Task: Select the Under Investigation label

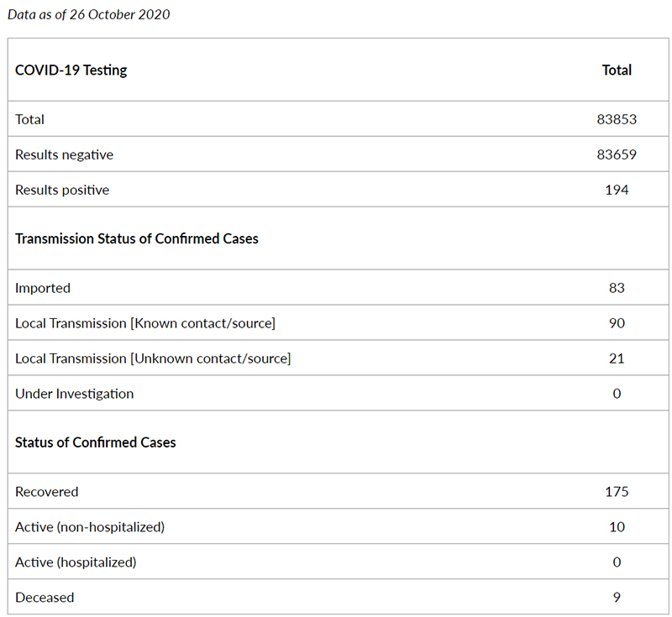Action: 75,394
